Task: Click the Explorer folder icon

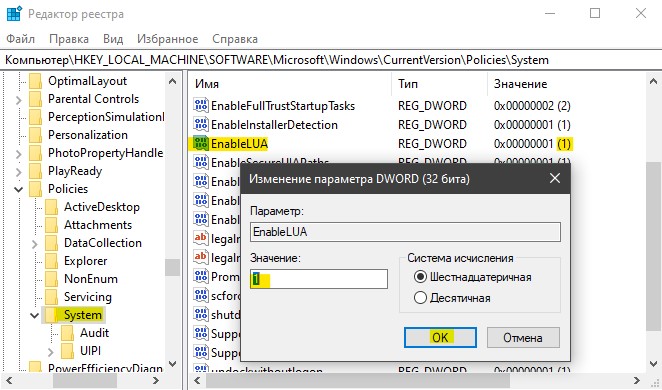Action: point(52,261)
